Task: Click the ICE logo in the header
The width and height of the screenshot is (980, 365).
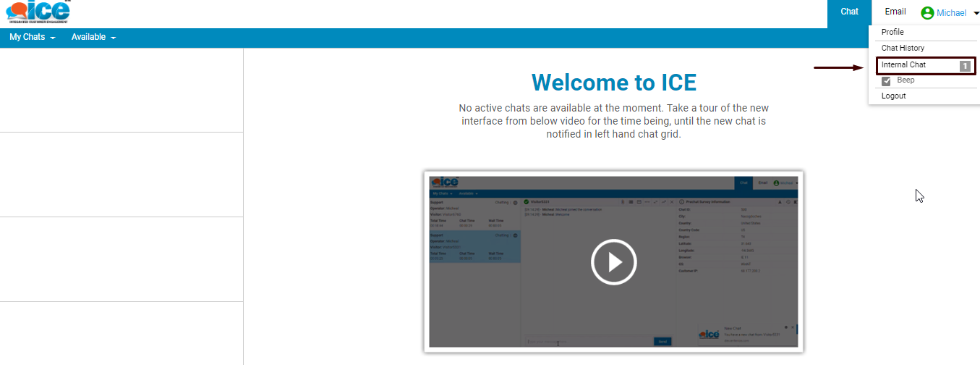Action: click(38, 12)
